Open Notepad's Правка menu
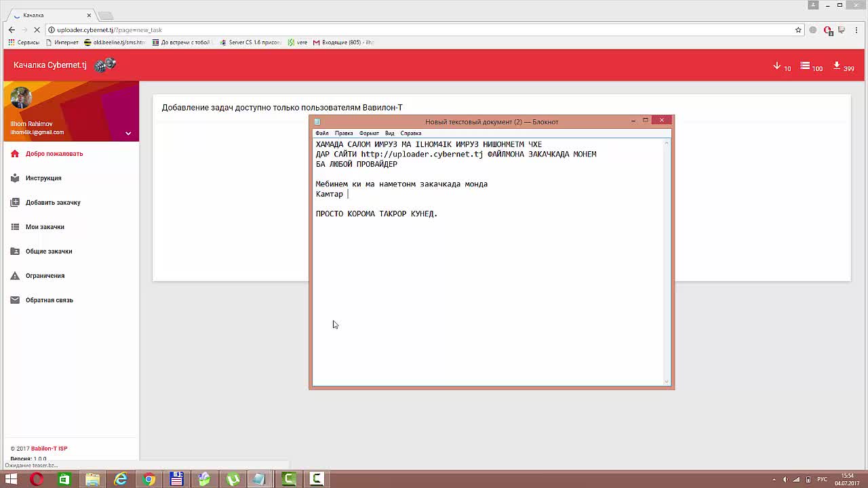This screenshot has width=868, height=488. point(343,134)
